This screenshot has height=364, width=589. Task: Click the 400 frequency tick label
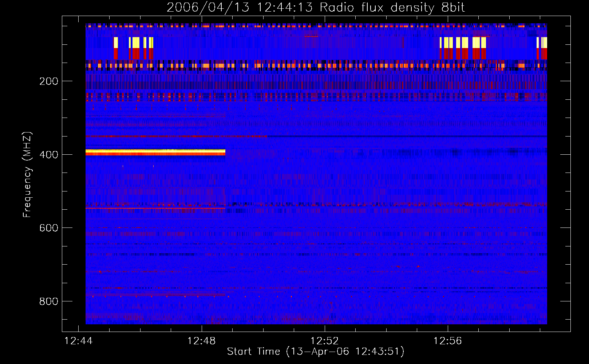pyautogui.click(x=49, y=155)
